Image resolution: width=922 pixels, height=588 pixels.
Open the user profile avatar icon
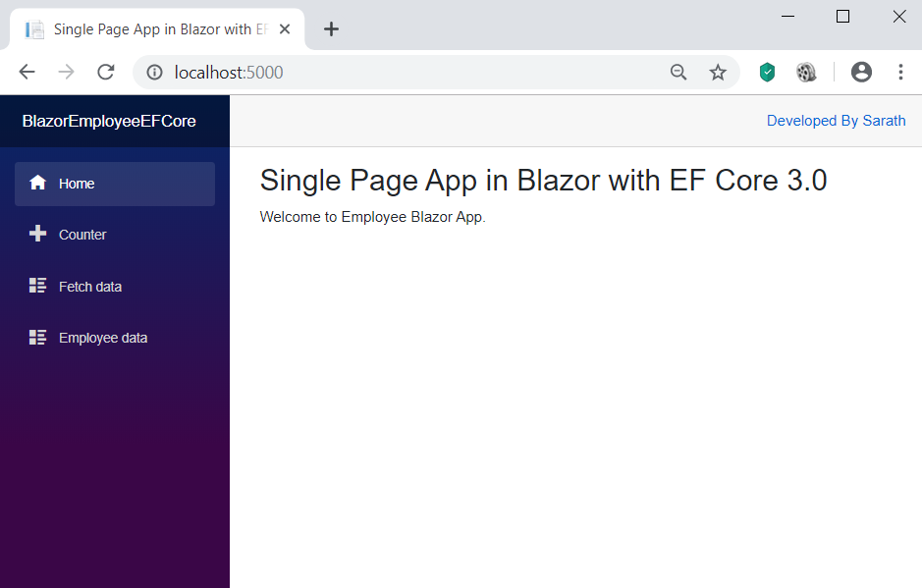pyautogui.click(x=861, y=72)
